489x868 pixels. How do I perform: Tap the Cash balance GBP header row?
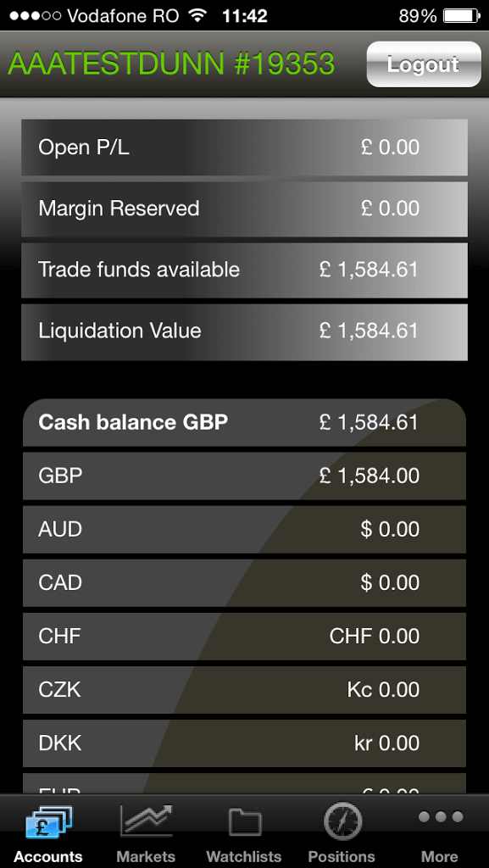244,423
